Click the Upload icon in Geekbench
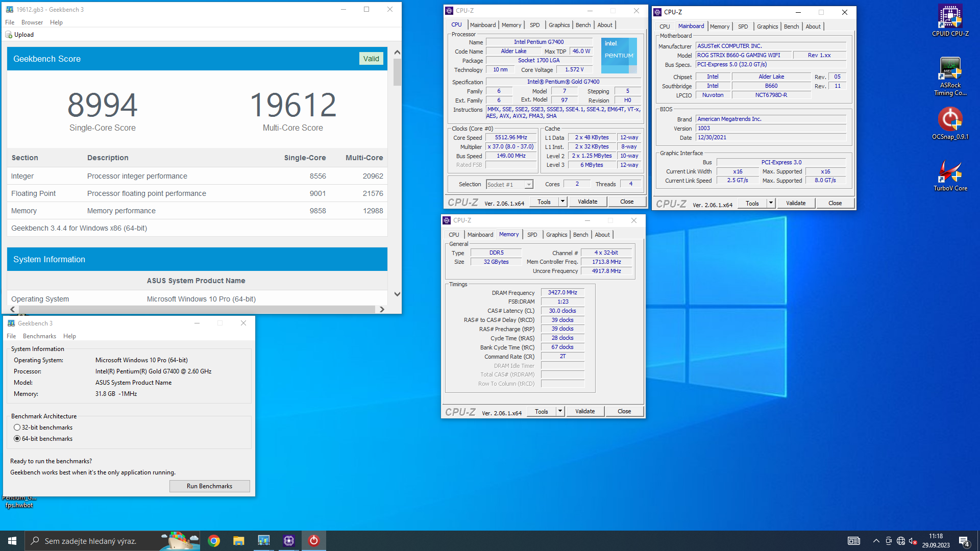The width and height of the screenshot is (980, 551). click(8, 35)
